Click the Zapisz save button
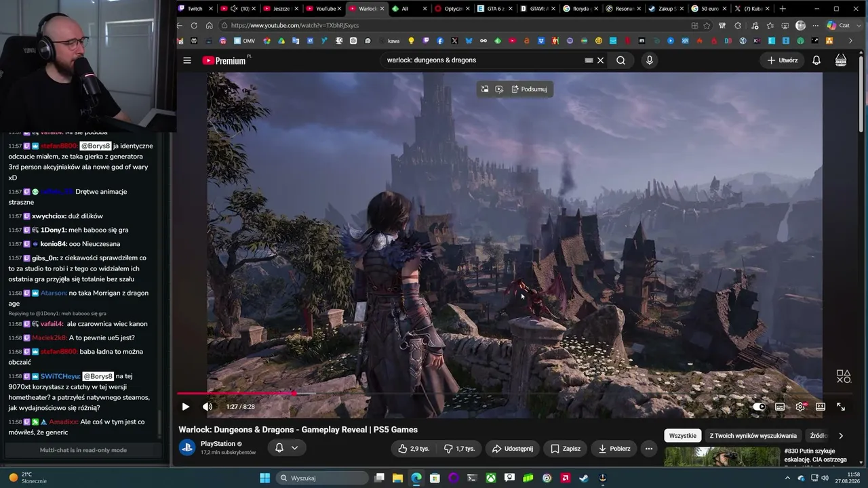This screenshot has height=488, width=868. pyautogui.click(x=565, y=449)
